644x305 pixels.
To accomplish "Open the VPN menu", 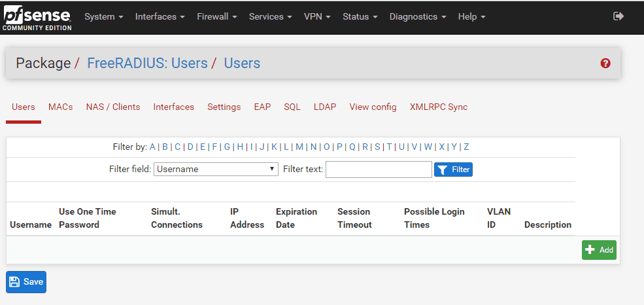I will click(317, 16).
